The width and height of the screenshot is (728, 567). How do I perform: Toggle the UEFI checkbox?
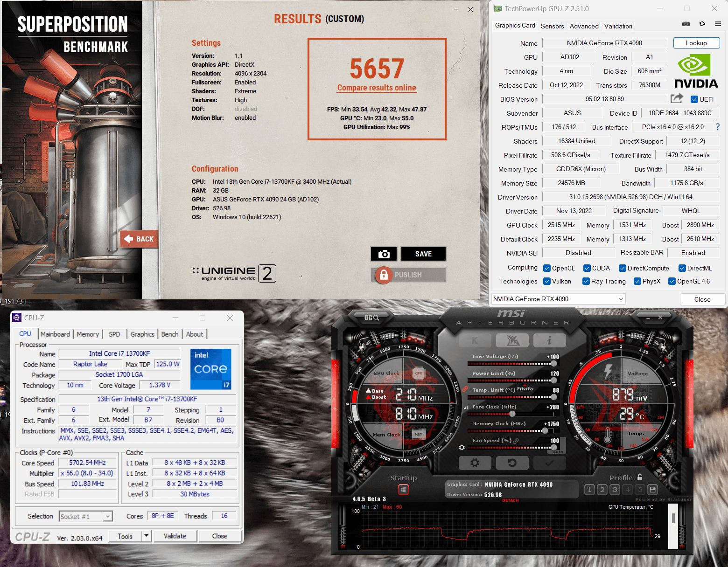694,99
